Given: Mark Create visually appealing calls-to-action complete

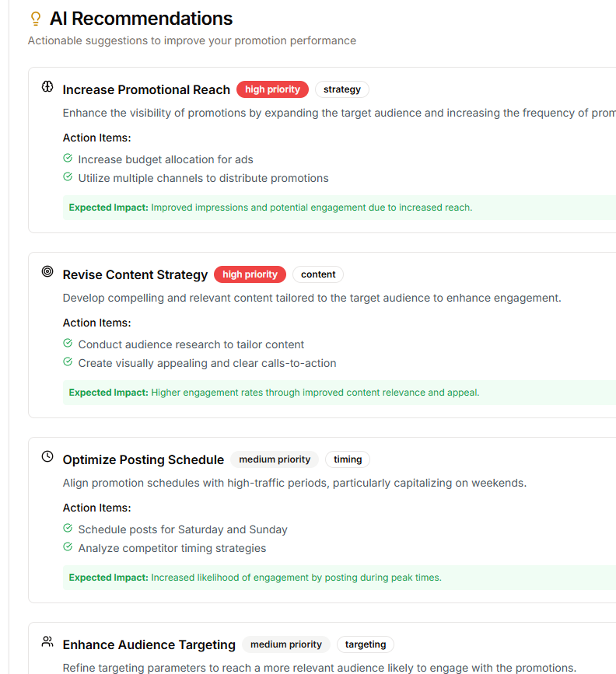Looking at the screenshot, I should (68, 362).
